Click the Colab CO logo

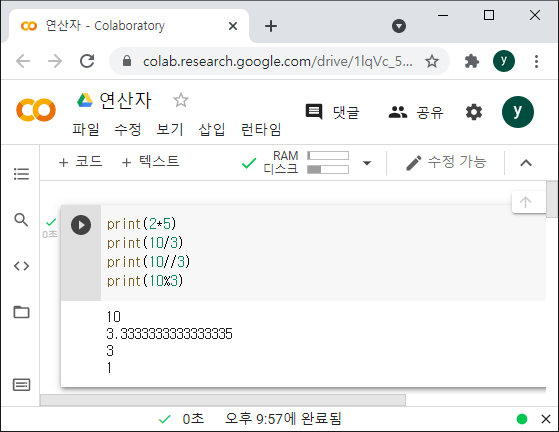tap(36, 110)
